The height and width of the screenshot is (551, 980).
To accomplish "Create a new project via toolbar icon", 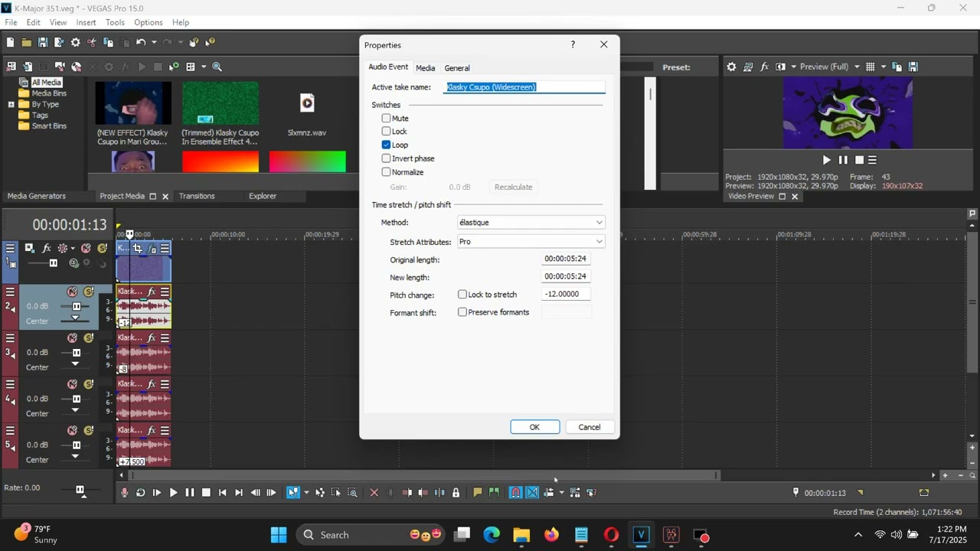I will point(10,43).
